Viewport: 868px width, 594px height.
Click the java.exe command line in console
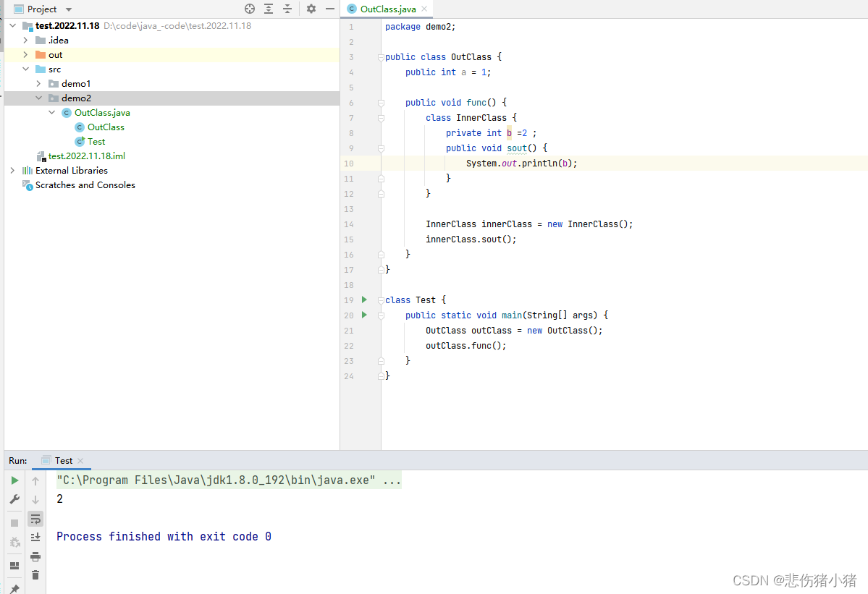(x=229, y=480)
